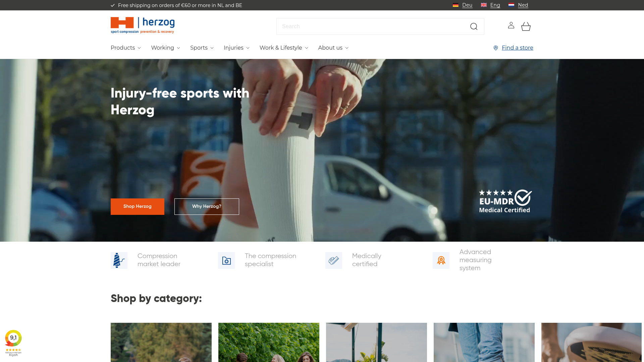Open the About us menu

pos(330,48)
